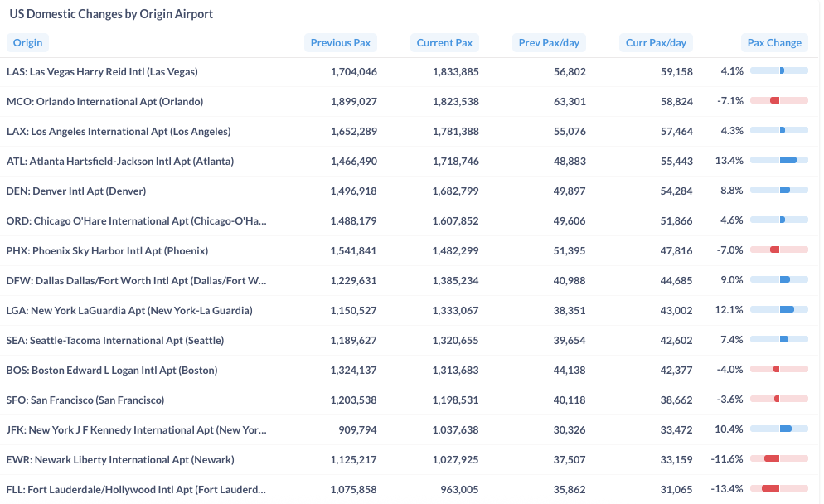Select DEN Denver Intl Apt origin name
Screen dimensions: 824x504
[76, 191]
